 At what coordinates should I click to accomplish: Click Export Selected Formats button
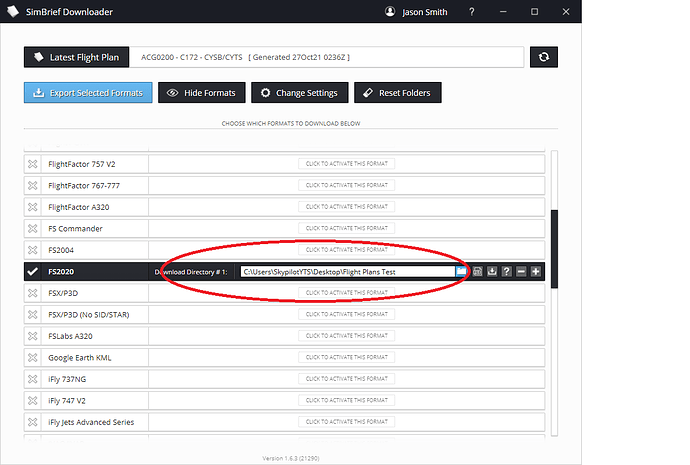86,93
